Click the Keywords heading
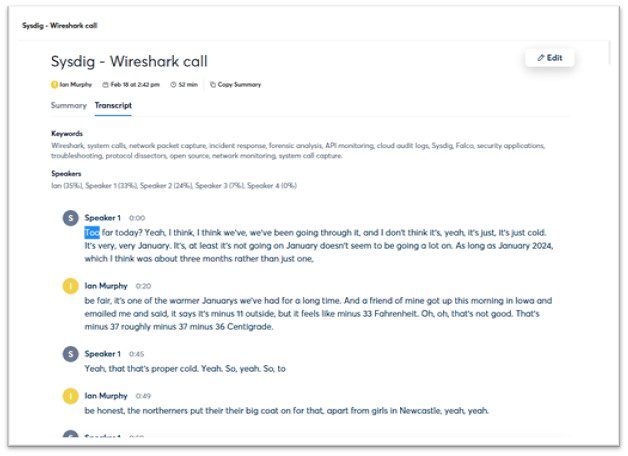The height and width of the screenshot is (456, 628). tap(67, 133)
